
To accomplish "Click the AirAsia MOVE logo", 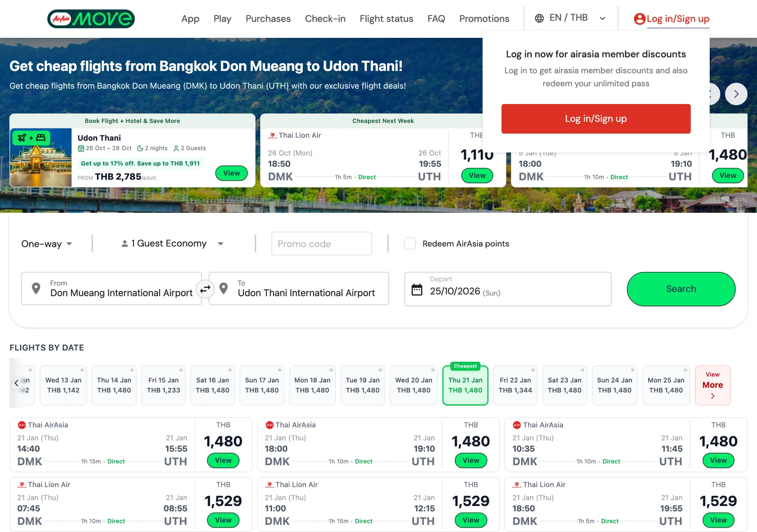I will pyautogui.click(x=91, y=19).
